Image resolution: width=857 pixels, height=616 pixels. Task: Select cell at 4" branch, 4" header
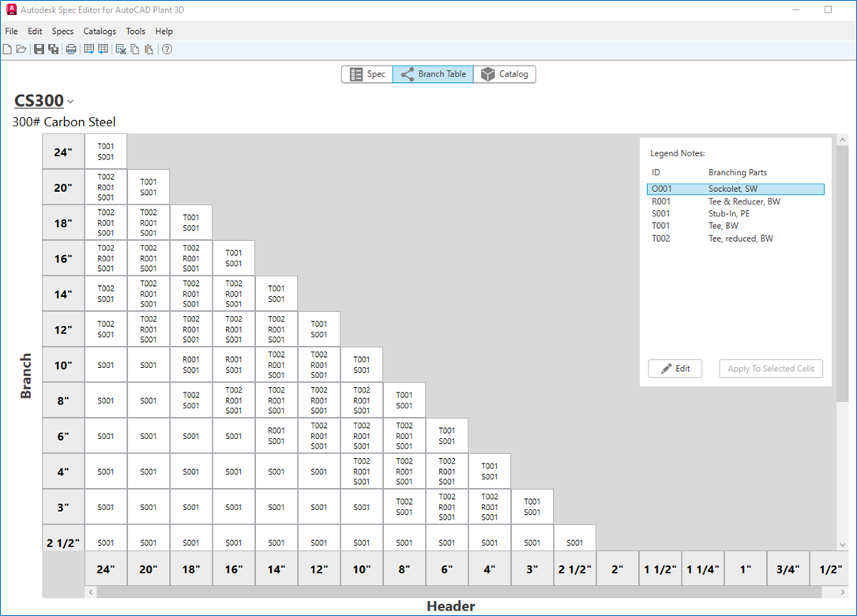(490, 471)
